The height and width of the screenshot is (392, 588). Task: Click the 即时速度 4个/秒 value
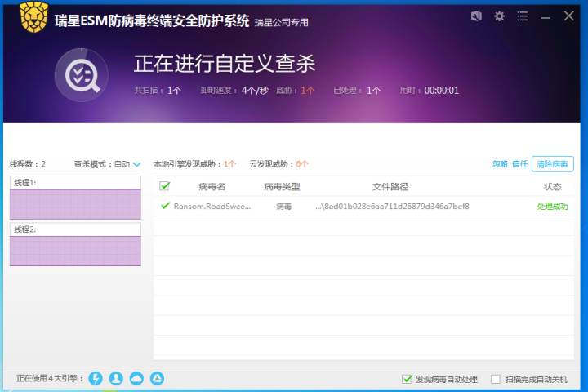coord(234,91)
